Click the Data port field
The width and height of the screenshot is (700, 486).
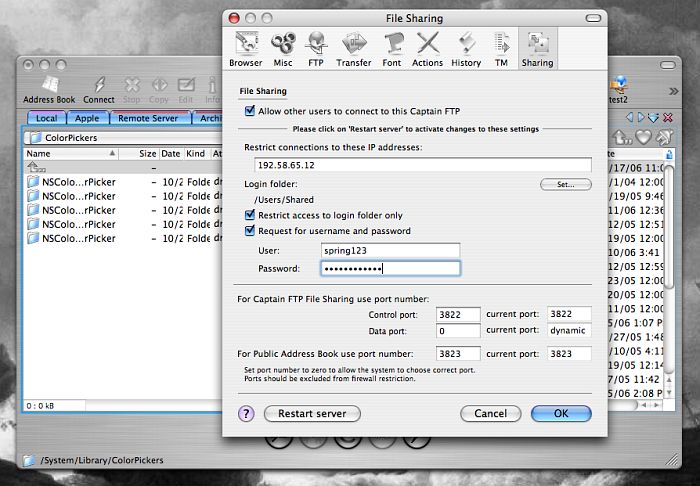point(458,331)
